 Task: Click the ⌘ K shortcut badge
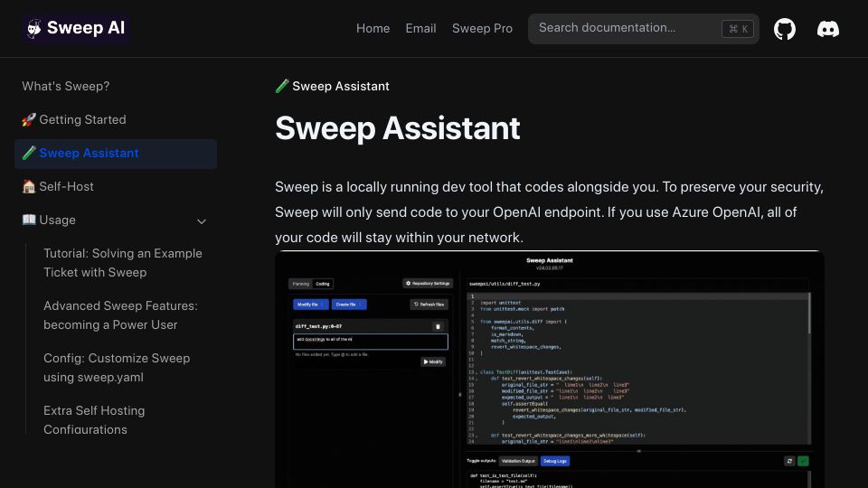(738, 29)
